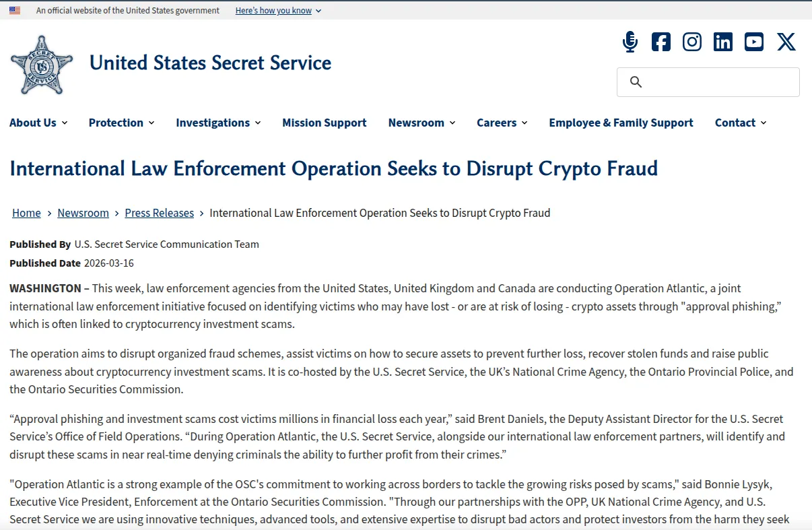Open the Instagram icon link

pos(692,42)
